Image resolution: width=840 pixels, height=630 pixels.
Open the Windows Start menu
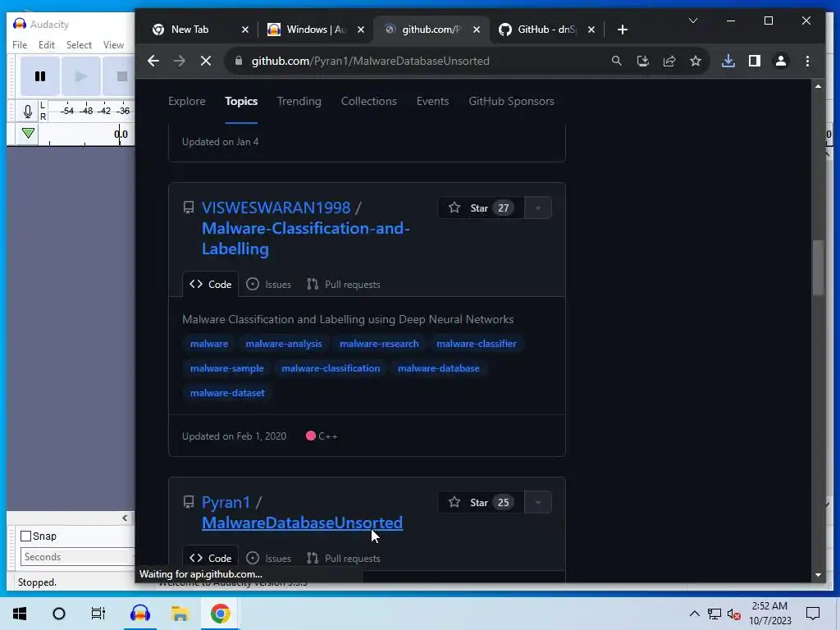[20, 614]
